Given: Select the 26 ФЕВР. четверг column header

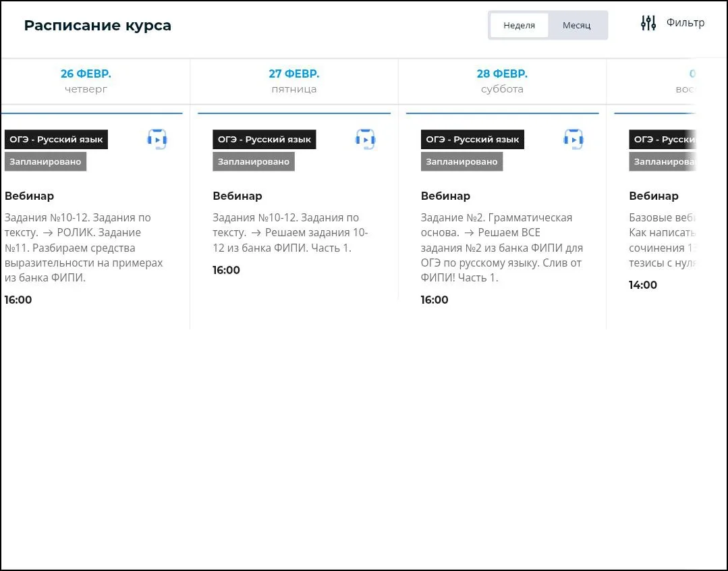Looking at the screenshot, I should [86, 81].
